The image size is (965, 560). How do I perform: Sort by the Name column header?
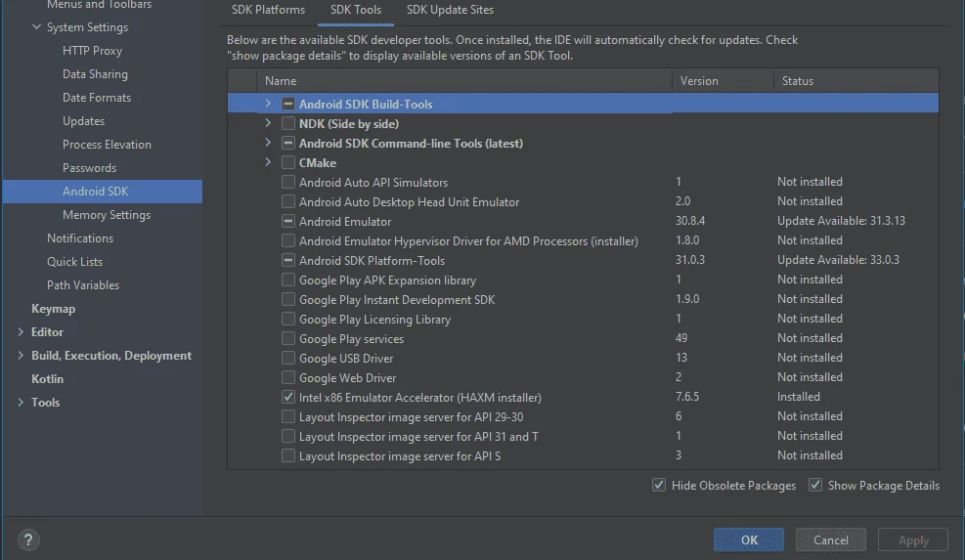pyautogui.click(x=464, y=80)
